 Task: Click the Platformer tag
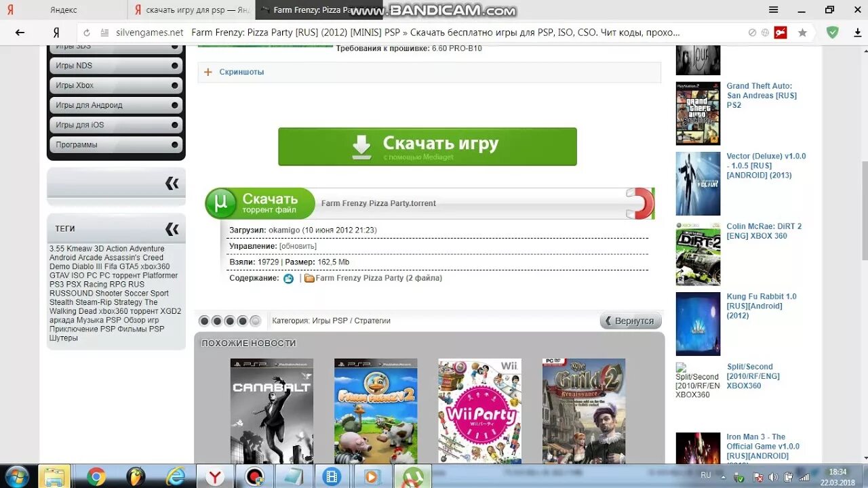(160, 276)
